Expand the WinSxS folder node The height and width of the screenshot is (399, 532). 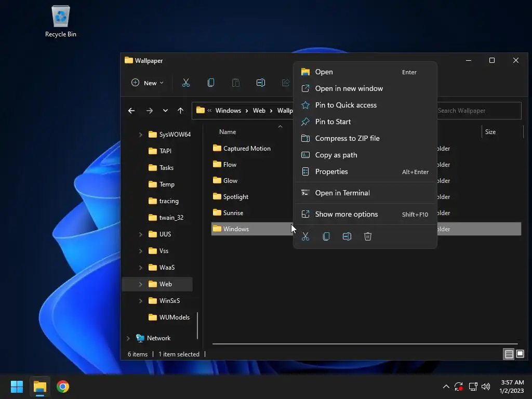[140, 301]
